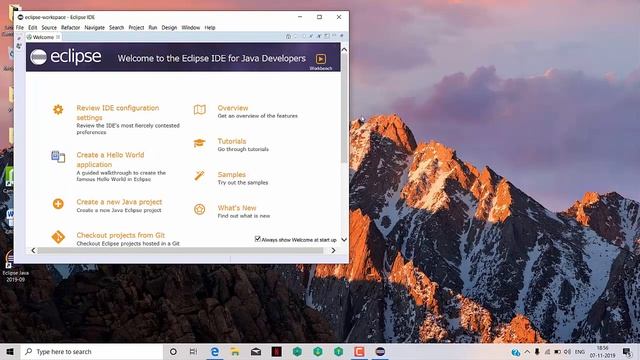The height and width of the screenshot is (360, 640).
Task: Open the Overview link
Action: [x=233, y=108]
